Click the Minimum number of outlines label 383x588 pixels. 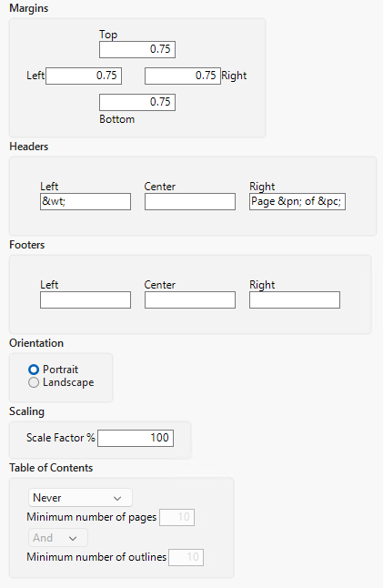96,557
